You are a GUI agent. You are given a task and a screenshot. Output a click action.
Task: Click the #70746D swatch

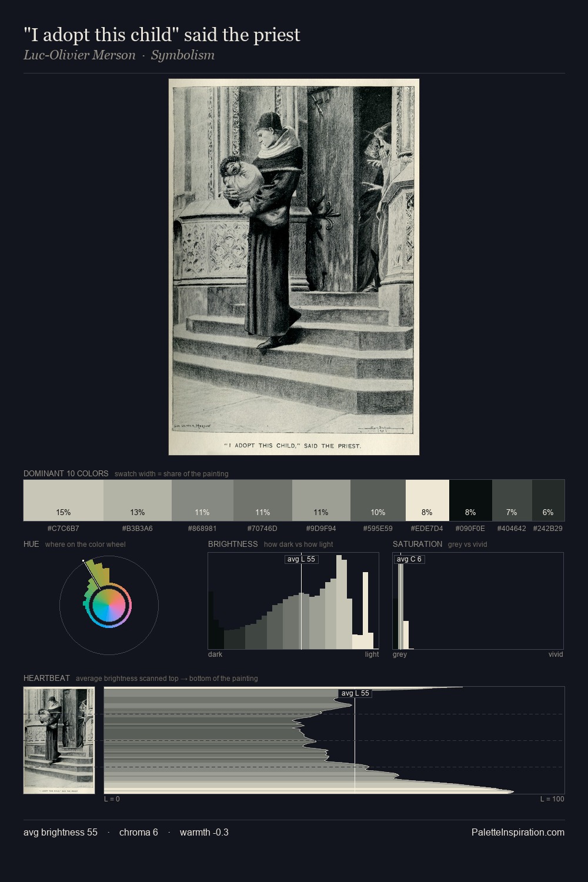(x=263, y=500)
